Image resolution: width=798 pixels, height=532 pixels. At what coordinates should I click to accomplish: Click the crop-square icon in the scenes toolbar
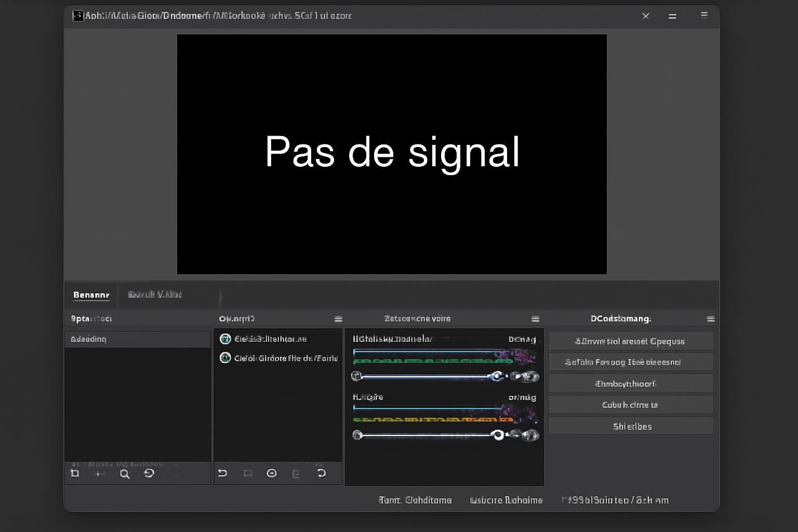[75, 473]
